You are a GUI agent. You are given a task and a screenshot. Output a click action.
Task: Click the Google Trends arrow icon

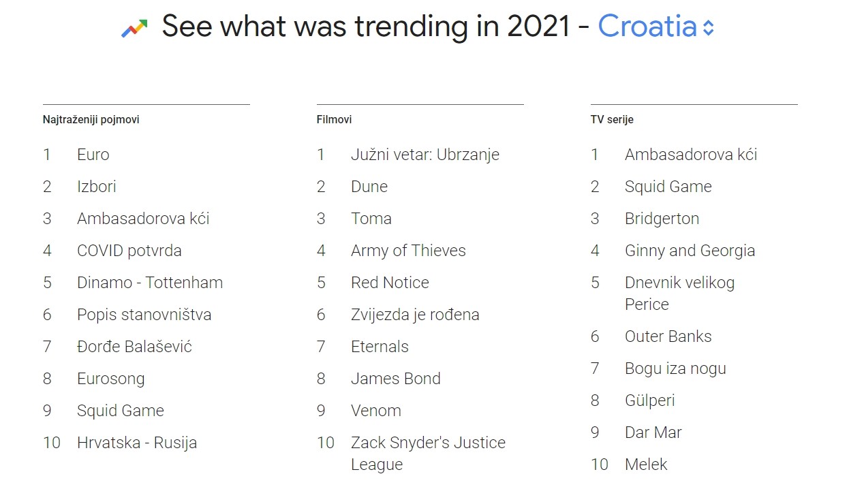click(x=134, y=28)
